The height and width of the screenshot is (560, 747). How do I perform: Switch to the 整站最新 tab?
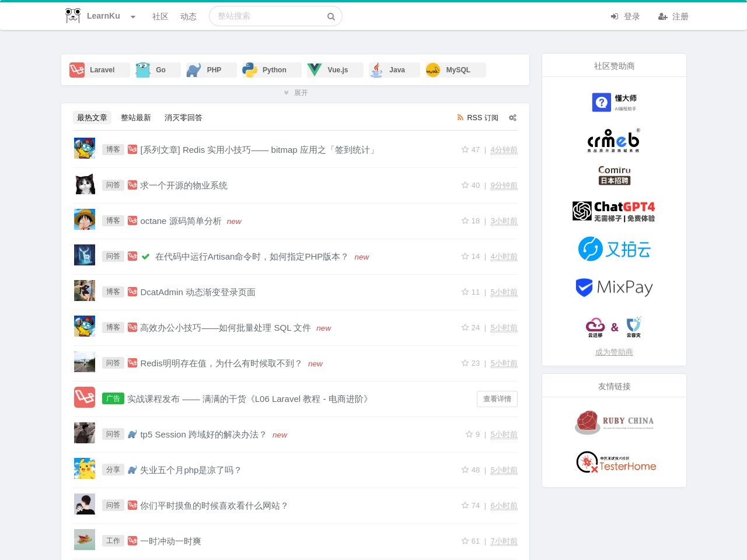[x=136, y=117]
